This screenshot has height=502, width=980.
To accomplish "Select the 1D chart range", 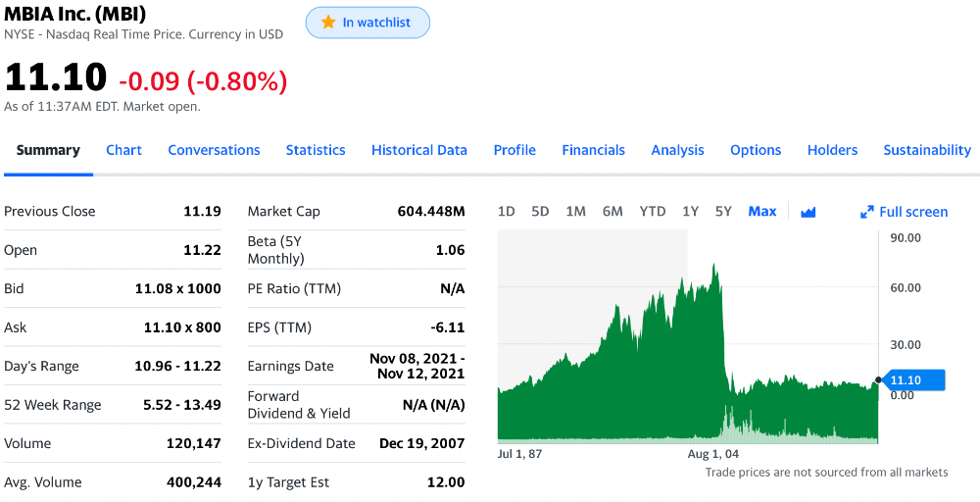I will coord(506,212).
